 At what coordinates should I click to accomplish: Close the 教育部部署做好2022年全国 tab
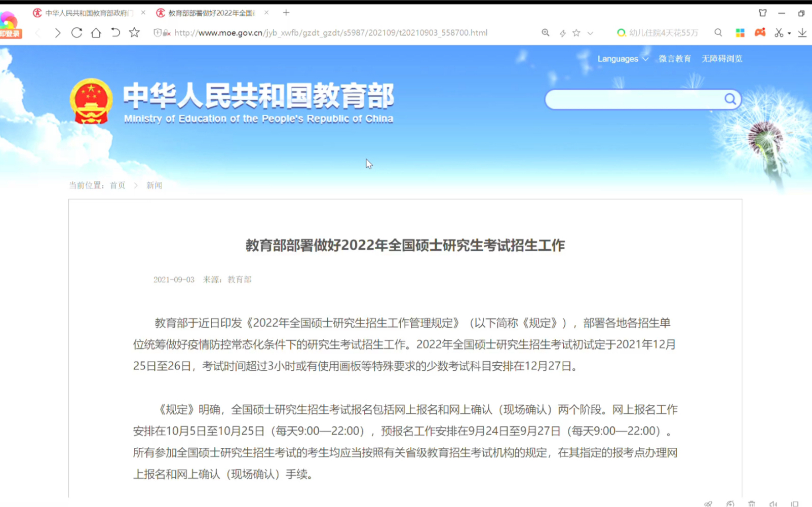[267, 12]
